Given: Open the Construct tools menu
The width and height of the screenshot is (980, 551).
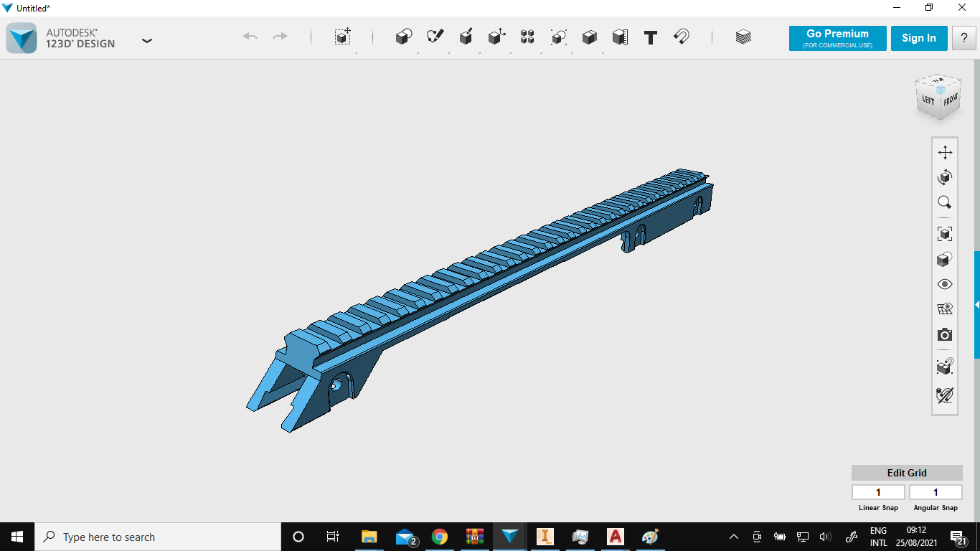Looking at the screenshot, I should tap(466, 37).
